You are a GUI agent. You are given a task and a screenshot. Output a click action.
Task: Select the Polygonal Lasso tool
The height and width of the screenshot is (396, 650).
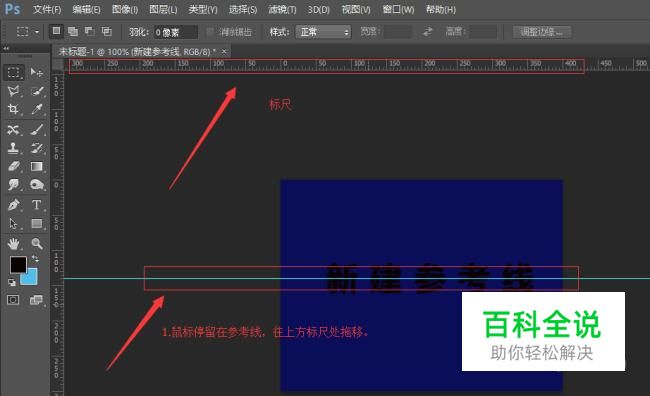coord(14,91)
